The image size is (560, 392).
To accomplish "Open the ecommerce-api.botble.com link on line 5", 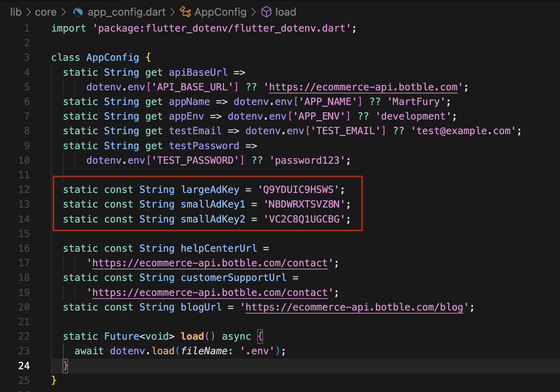I will click(363, 87).
